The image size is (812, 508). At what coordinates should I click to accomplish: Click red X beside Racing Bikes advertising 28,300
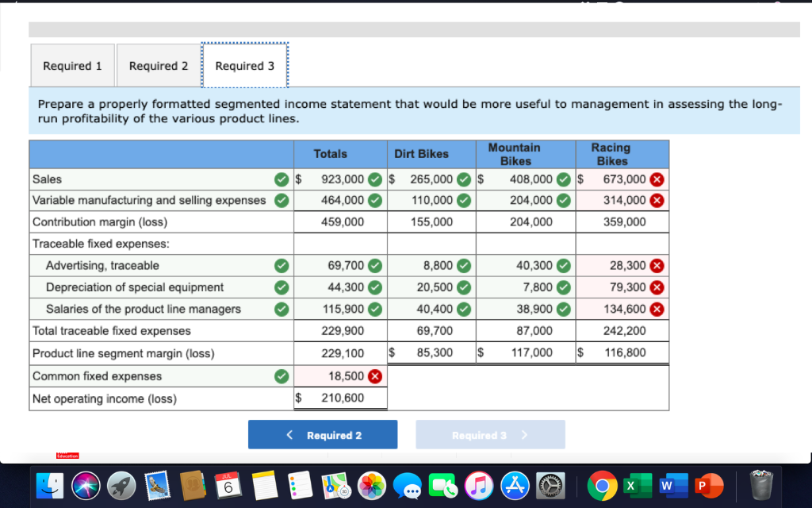(657, 266)
